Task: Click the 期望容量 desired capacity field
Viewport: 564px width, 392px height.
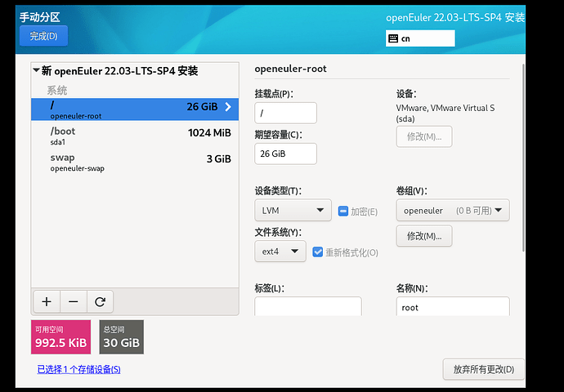Action: pos(285,154)
